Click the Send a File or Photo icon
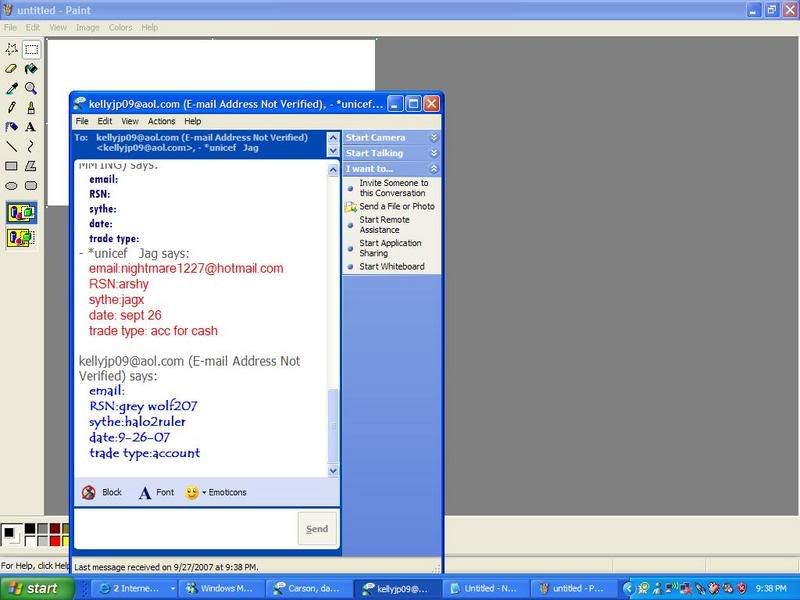The width and height of the screenshot is (800, 600). [x=351, y=207]
